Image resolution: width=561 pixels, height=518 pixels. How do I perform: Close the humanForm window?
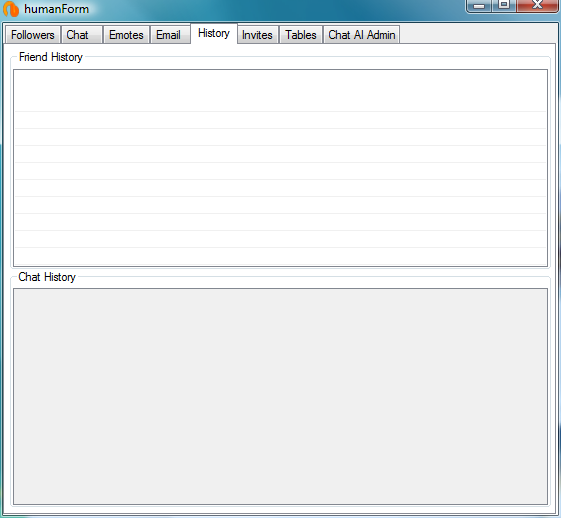(x=537, y=5)
